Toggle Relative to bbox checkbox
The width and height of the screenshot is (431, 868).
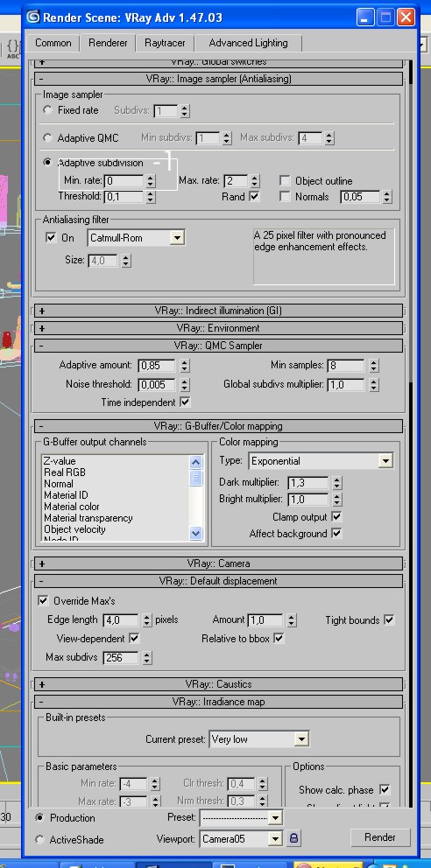(x=279, y=638)
